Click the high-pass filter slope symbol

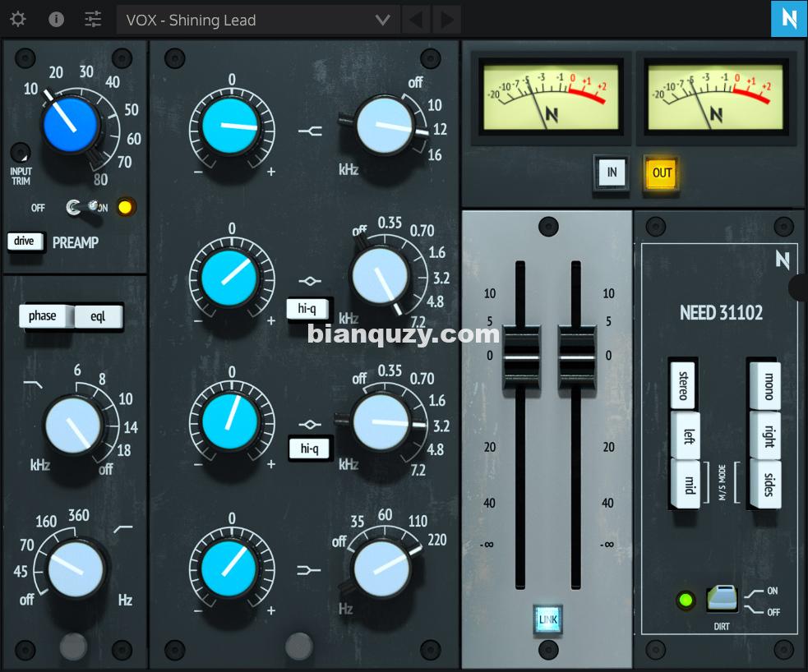click(x=123, y=529)
